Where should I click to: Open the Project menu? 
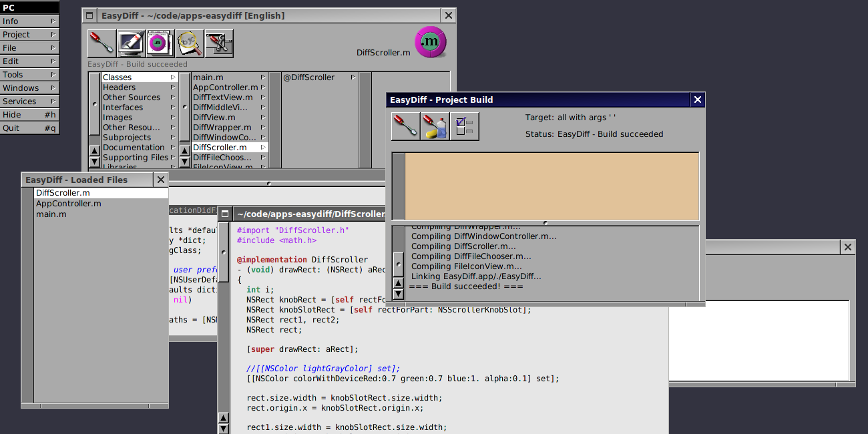(x=29, y=35)
